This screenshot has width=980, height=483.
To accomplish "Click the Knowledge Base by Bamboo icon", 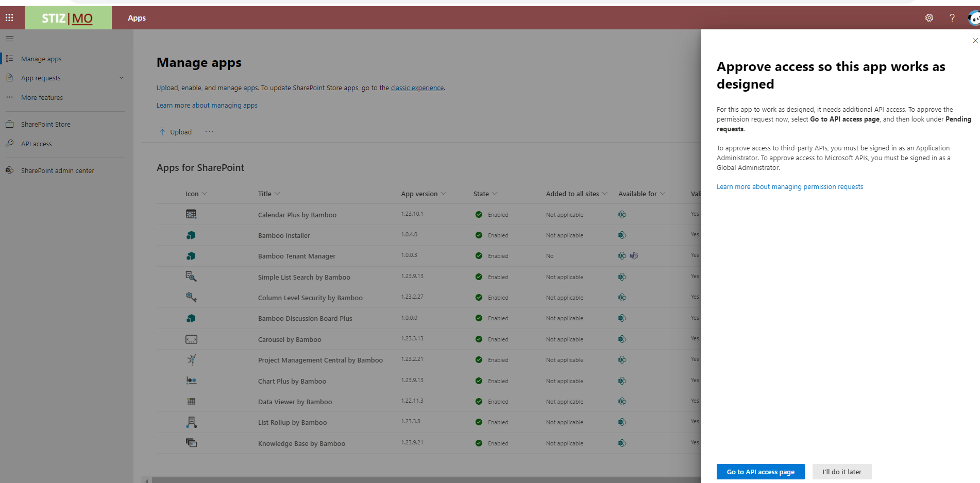I will click(x=191, y=443).
